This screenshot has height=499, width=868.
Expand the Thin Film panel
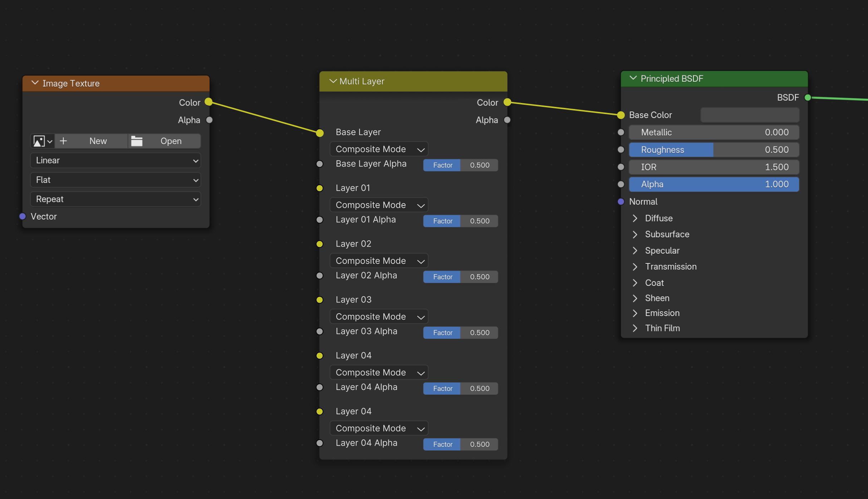click(x=635, y=328)
